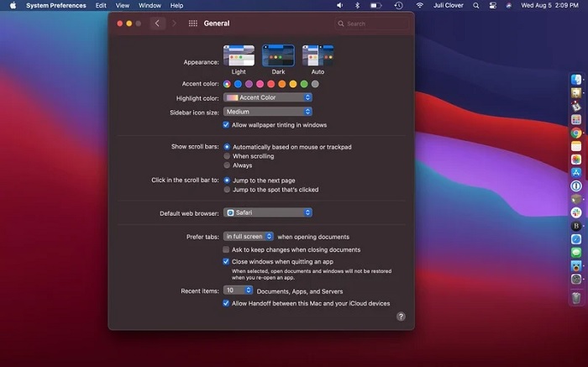
Task: Select the Always scroll bars radio option
Action: (227, 165)
